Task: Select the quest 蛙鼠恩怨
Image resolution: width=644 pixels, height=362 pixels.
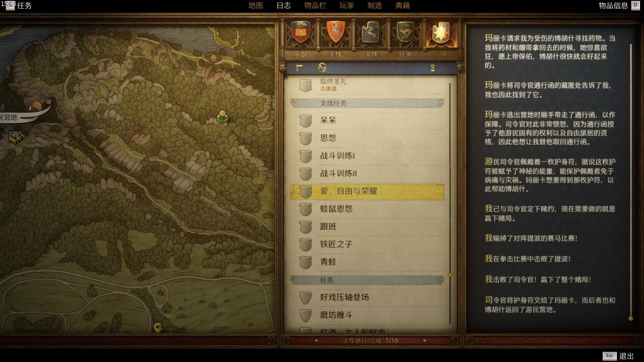Action: (367, 209)
